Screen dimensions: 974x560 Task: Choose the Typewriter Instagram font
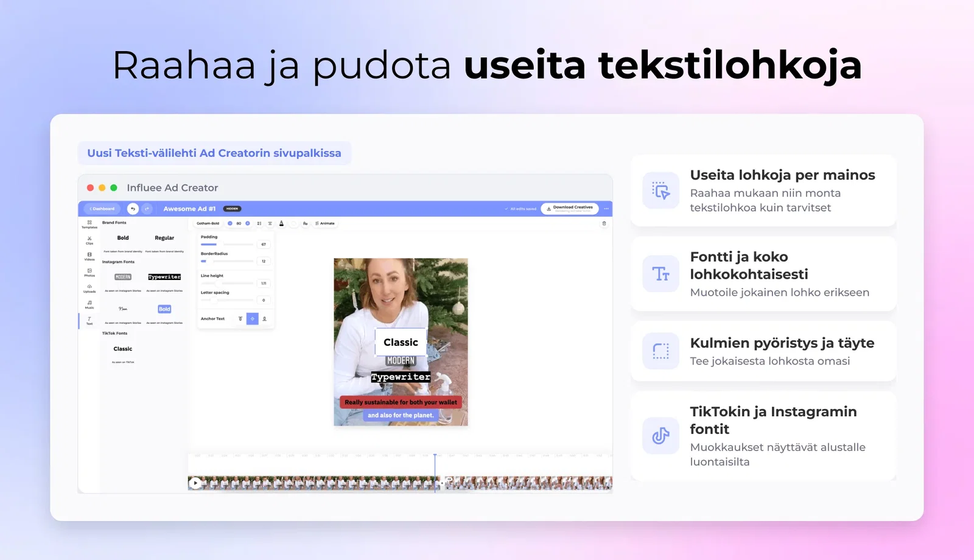pos(164,277)
